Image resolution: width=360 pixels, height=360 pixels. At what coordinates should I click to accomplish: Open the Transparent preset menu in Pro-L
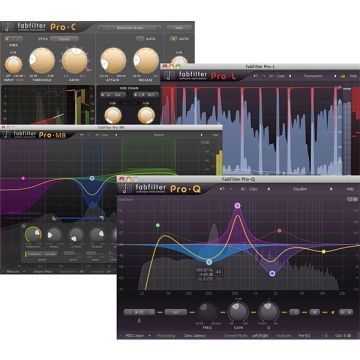[313, 76]
